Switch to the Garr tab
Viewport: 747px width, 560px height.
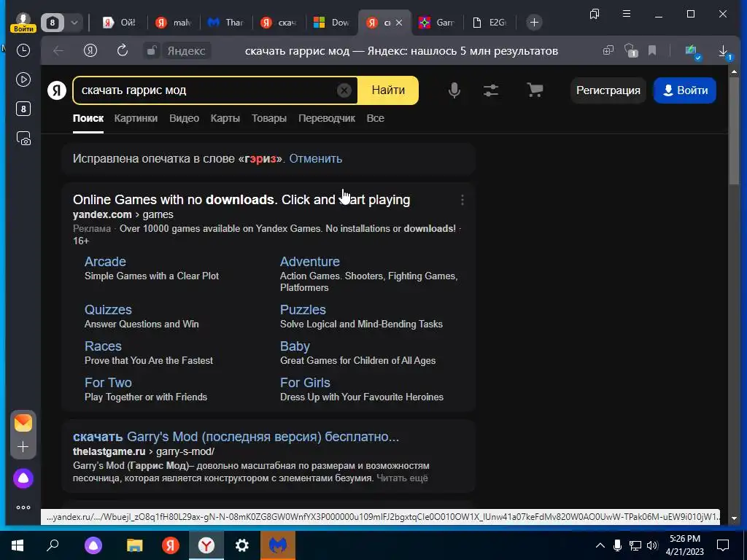tap(437, 23)
